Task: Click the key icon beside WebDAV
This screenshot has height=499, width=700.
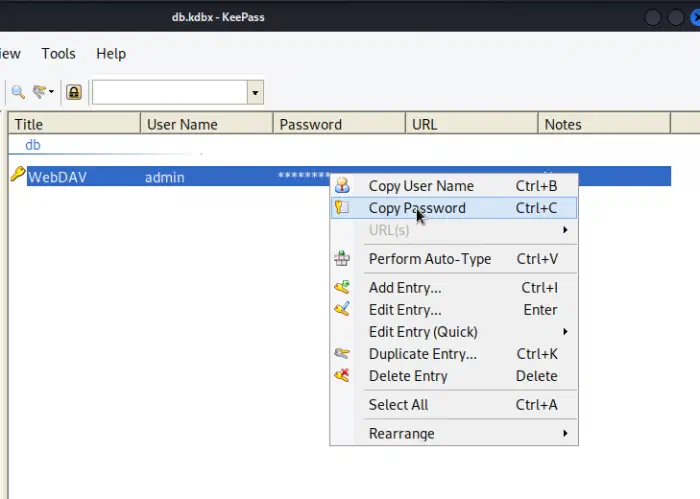Action: click(17, 174)
